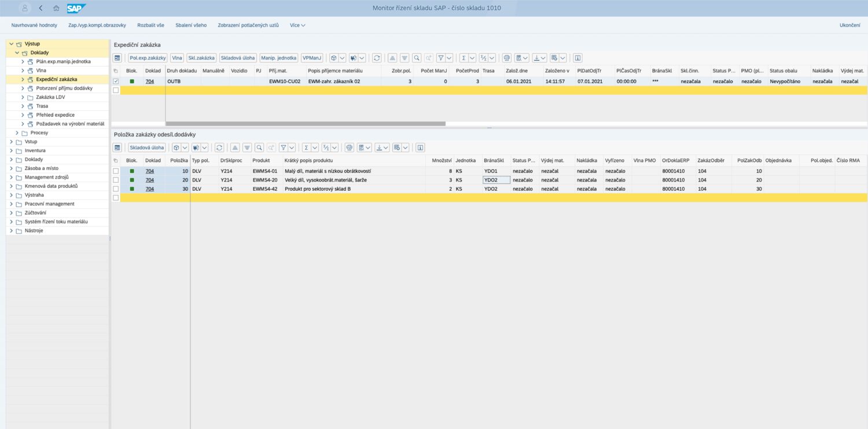The height and width of the screenshot is (429, 868).
Task: Click sum total icon in upper toolbar
Action: point(464,58)
